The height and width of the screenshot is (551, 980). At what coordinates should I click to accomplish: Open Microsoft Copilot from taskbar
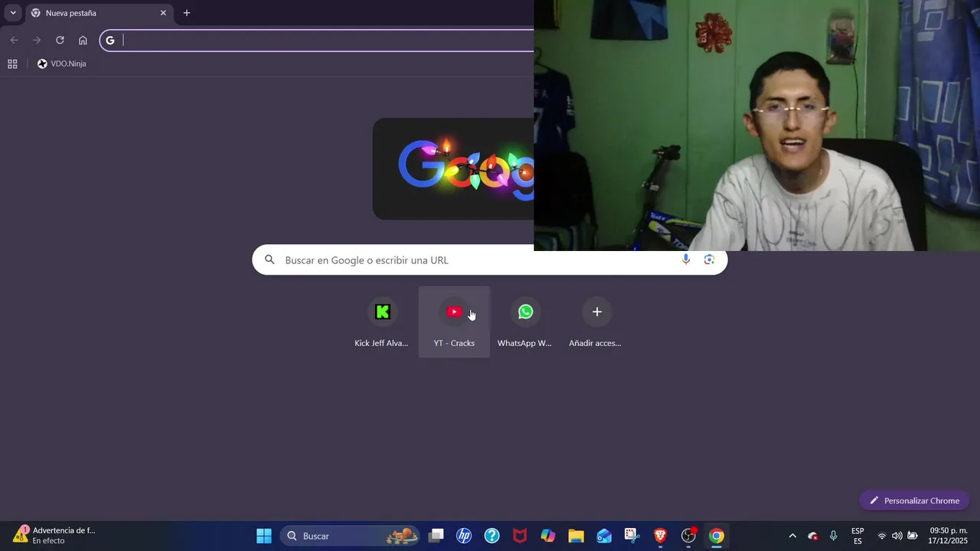[x=548, y=536]
